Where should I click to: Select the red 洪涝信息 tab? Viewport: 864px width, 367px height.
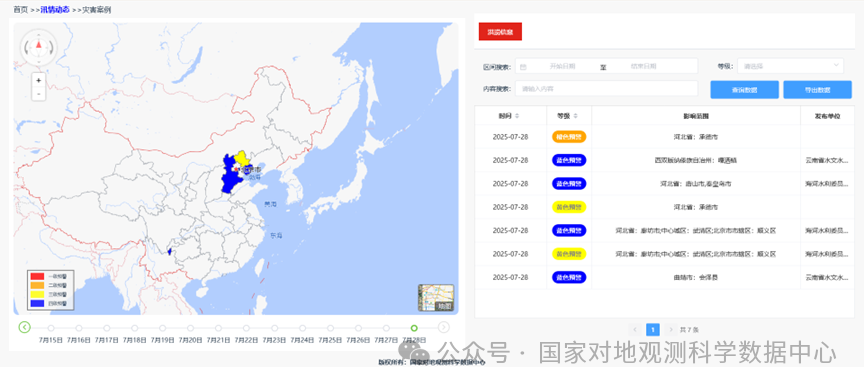point(500,32)
